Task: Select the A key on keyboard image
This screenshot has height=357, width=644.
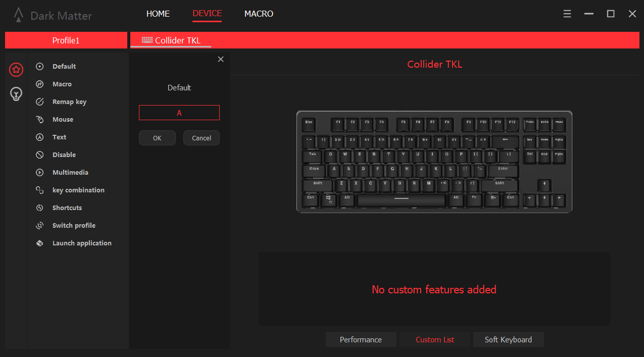Action: click(334, 171)
